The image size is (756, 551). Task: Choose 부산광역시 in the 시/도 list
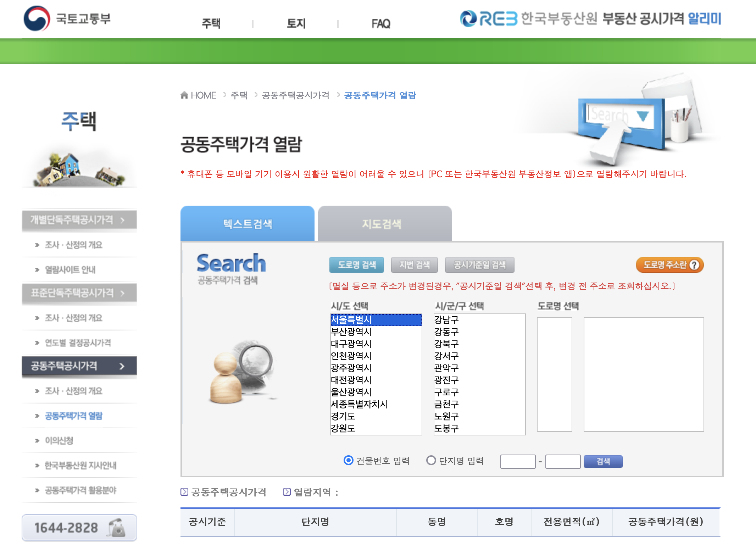coord(351,332)
